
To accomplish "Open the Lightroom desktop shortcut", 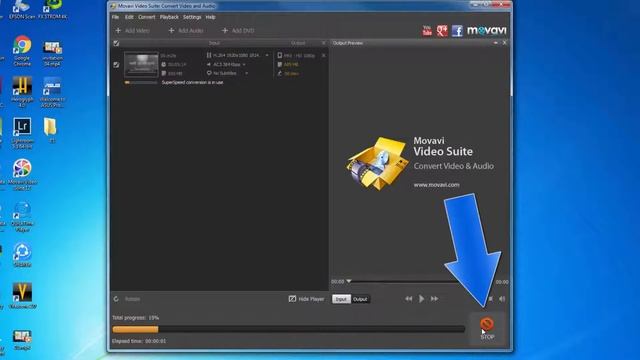I will coord(22,133).
